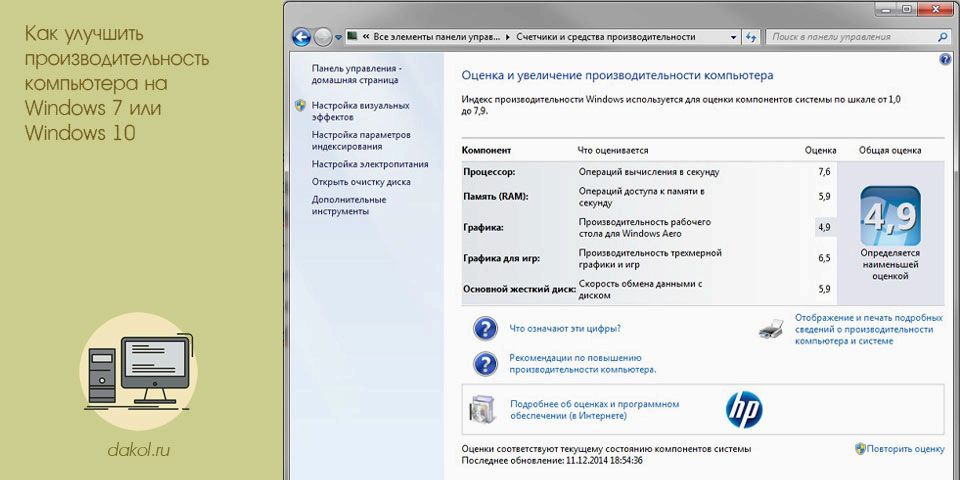The image size is (960, 480).
Task: Click breadcrumb Все элементы панели управ...
Action: 437,37
